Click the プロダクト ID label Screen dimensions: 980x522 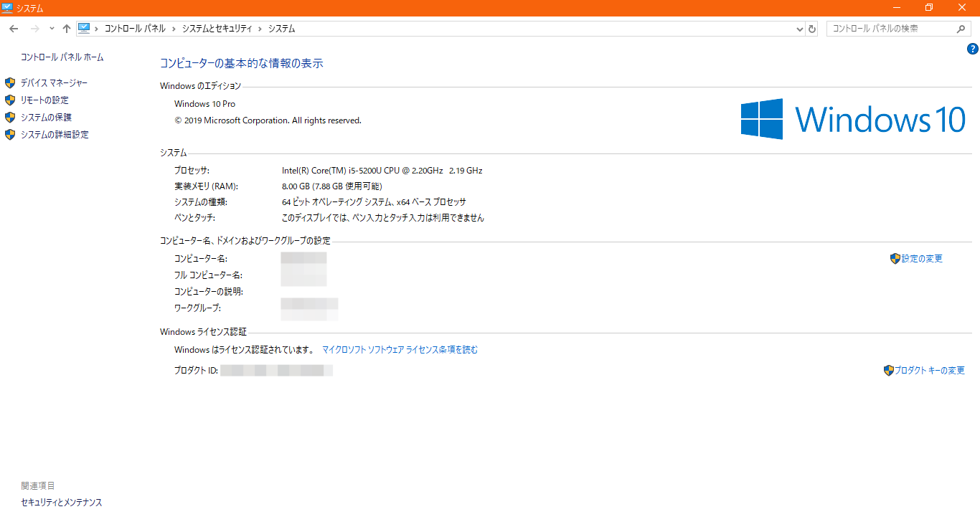pyautogui.click(x=196, y=371)
